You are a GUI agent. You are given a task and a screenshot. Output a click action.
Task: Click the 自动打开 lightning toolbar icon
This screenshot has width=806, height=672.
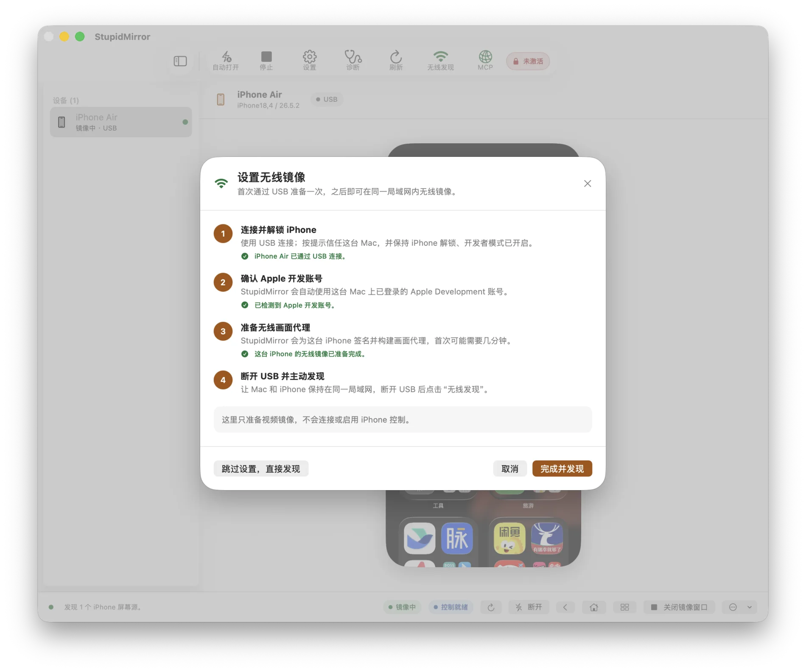(x=226, y=61)
